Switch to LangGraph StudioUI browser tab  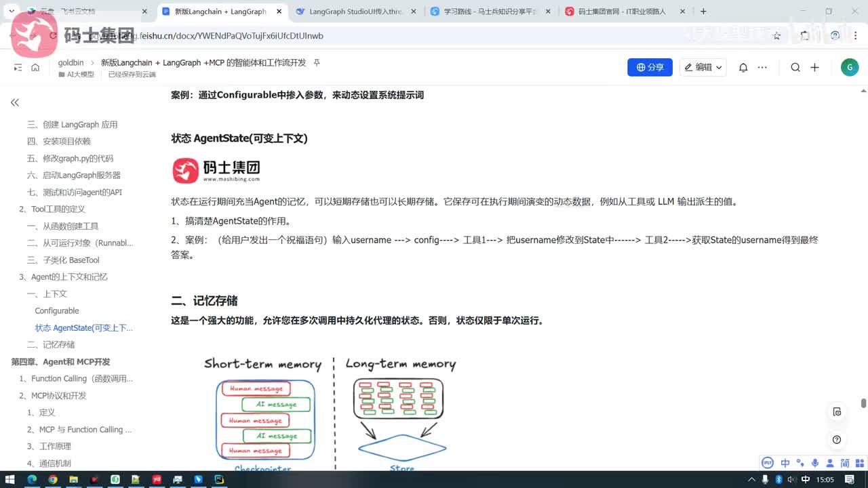[x=356, y=12]
